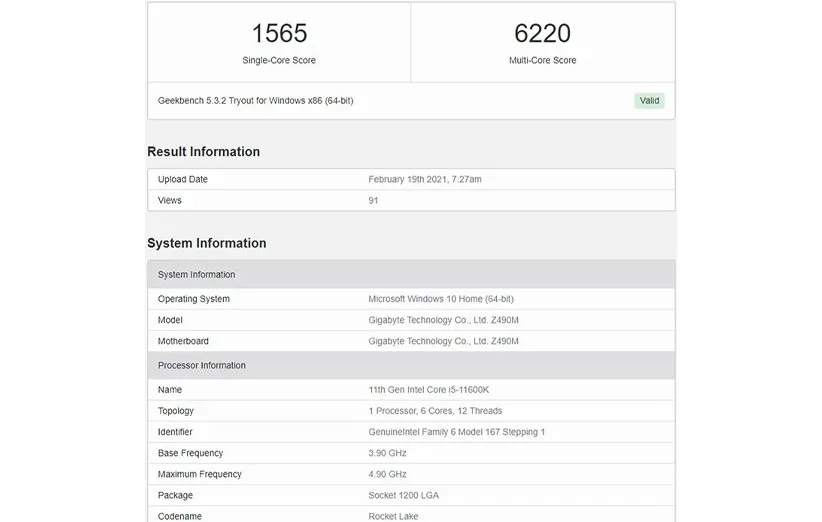The height and width of the screenshot is (522, 822).
Task: Click the Gigabyte Z490M value in Motherboard row
Action: (443, 341)
